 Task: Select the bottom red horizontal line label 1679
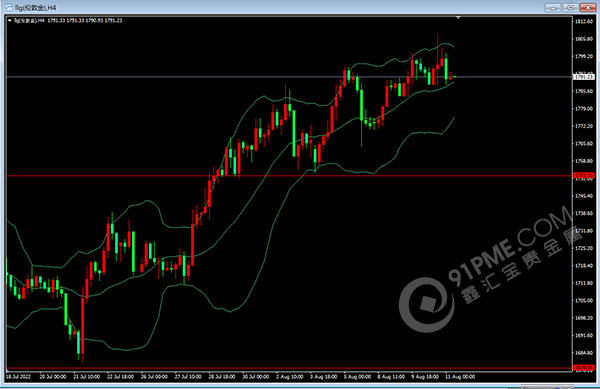coord(584,368)
